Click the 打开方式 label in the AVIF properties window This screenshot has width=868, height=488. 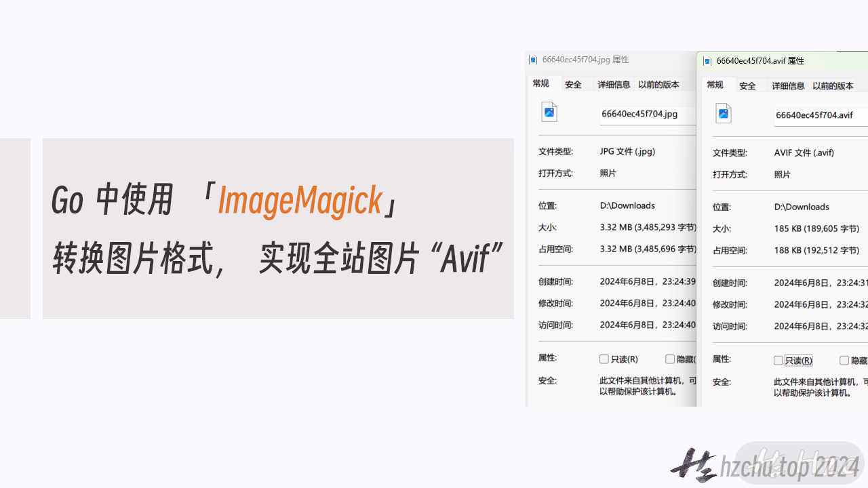point(730,175)
